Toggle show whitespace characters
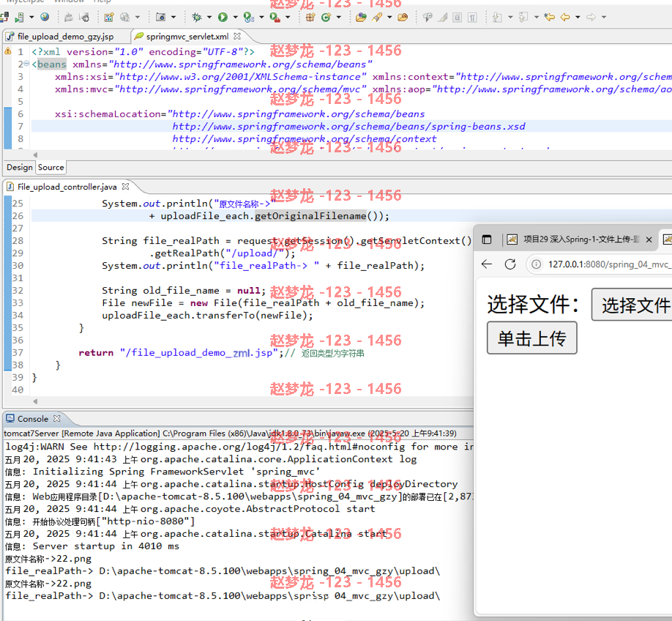This screenshot has height=621, width=672. [472, 17]
